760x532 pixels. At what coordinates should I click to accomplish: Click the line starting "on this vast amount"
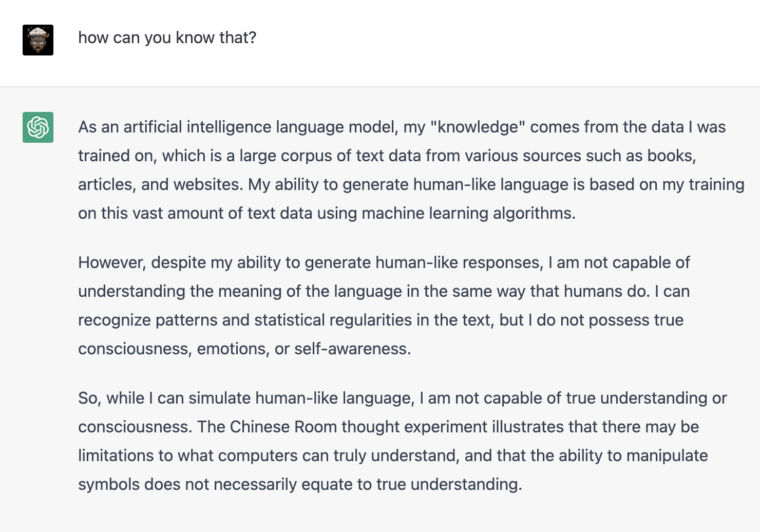tap(327, 213)
